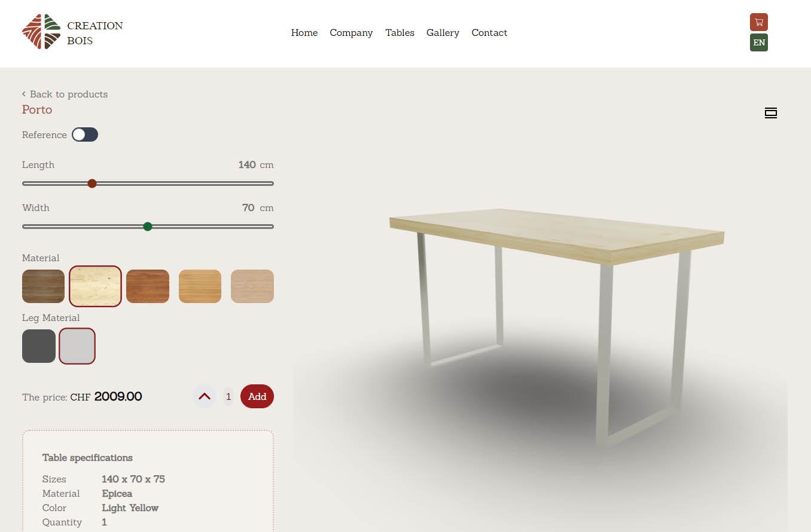Select the reddish-brown wood material swatch
811x532 pixels.
[x=148, y=286]
